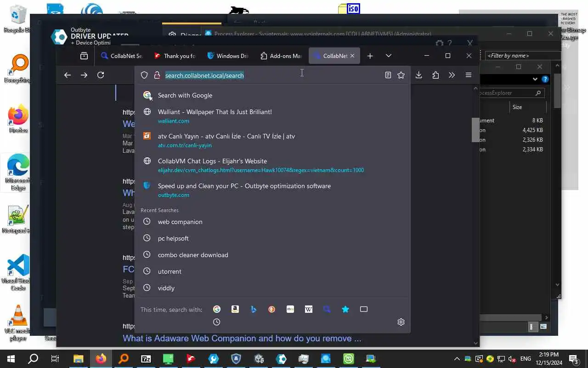Image resolution: width=588 pixels, height=368 pixels.
Task: Click the 'Filter by name' box
Action: [523, 56]
